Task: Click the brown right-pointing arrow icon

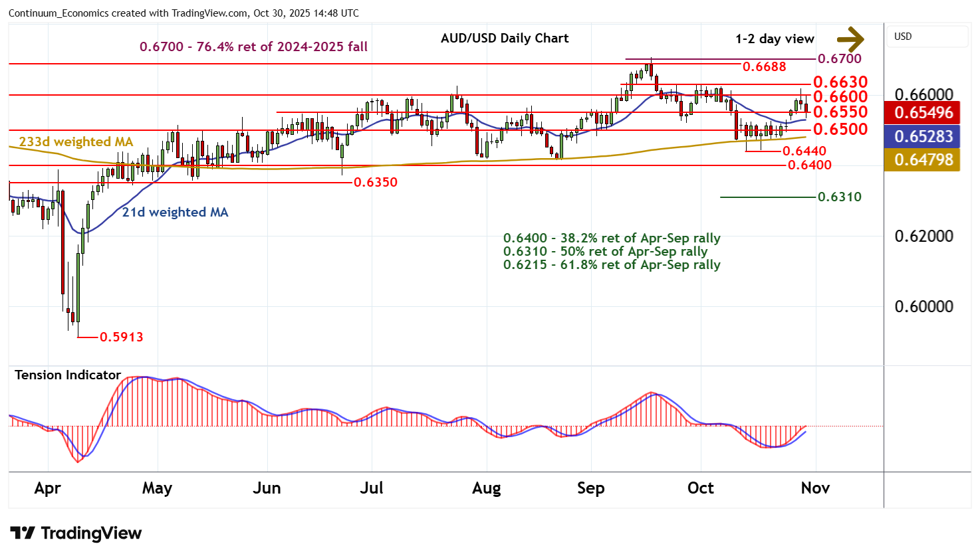Action: coord(850,39)
